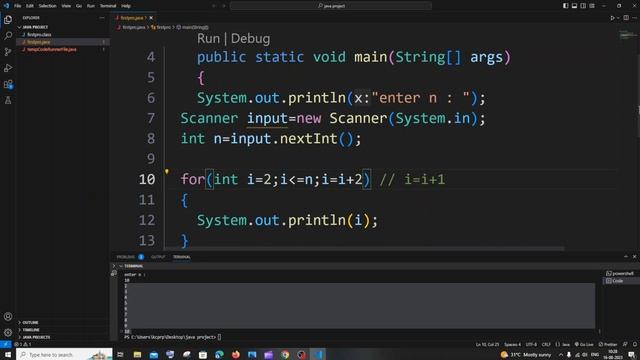
Task: Go back with navigation arrow
Action: click(213, 6)
